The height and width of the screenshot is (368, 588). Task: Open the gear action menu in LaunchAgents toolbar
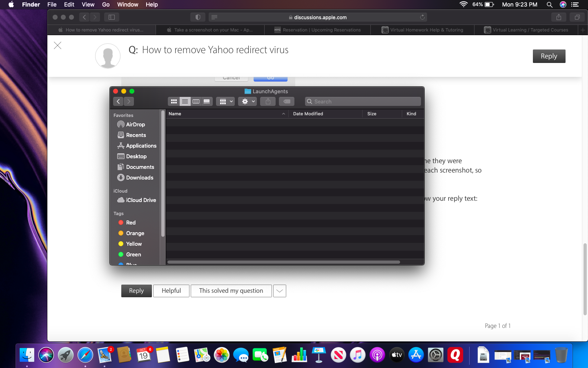click(x=248, y=101)
